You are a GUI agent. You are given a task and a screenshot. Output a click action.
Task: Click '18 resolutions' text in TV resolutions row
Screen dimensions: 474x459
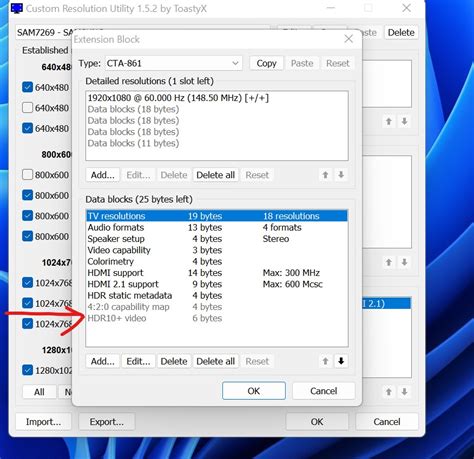(291, 216)
